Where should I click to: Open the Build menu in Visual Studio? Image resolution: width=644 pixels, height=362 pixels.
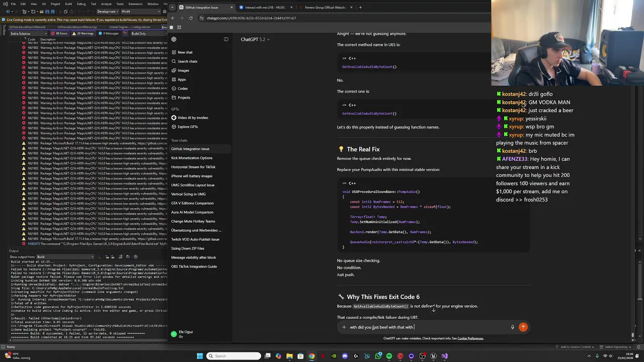pyautogui.click(x=68, y=4)
